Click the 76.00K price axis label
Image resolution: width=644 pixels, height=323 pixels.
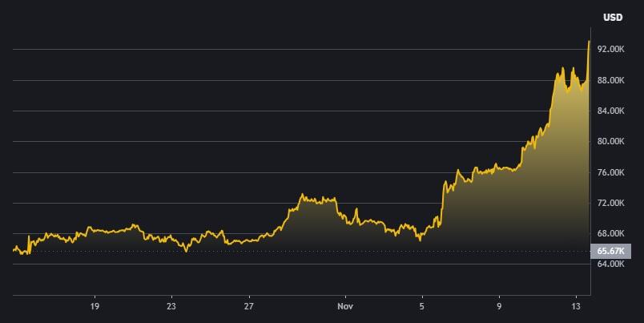click(x=610, y=172)
